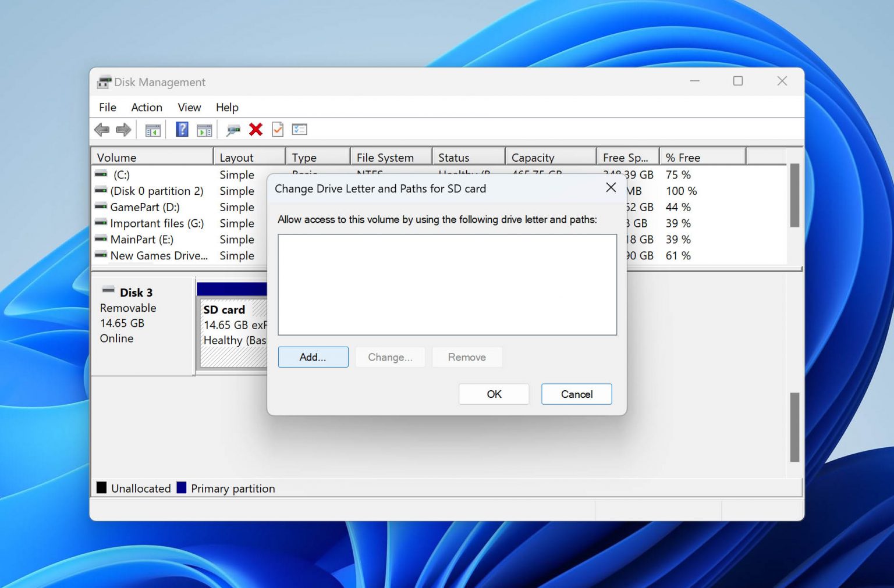Click the Add button in the dialog

point(313,357)
